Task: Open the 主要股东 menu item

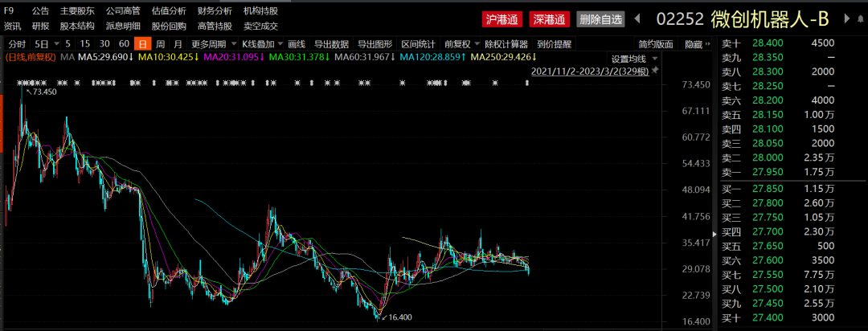Action: (77, 11)
